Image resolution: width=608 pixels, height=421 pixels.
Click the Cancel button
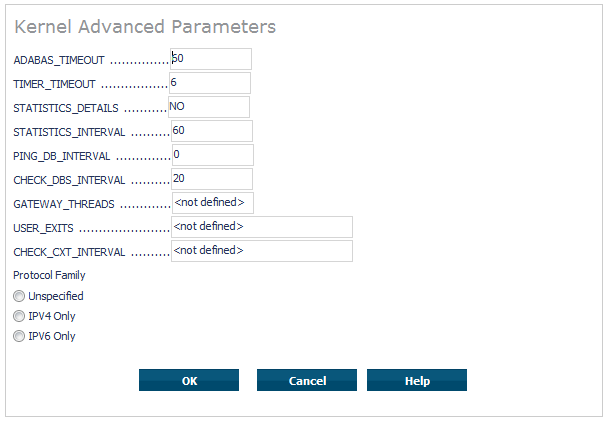tap(307, 380)
